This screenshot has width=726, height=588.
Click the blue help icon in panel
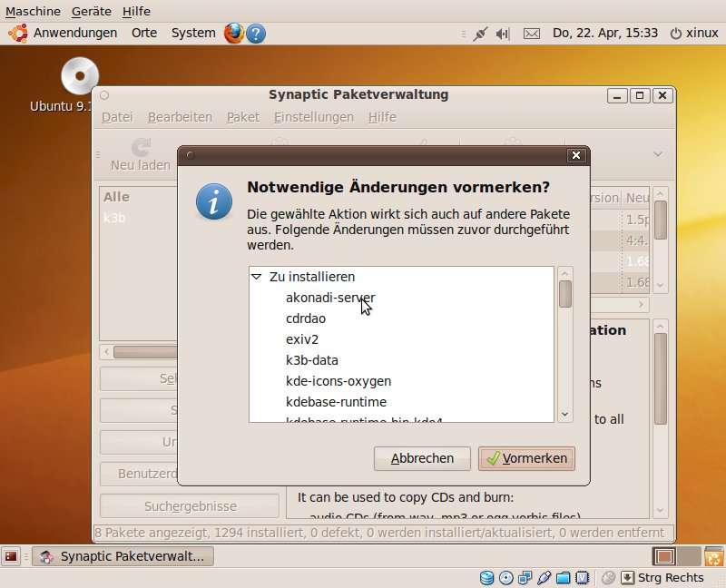coord(256,34)
